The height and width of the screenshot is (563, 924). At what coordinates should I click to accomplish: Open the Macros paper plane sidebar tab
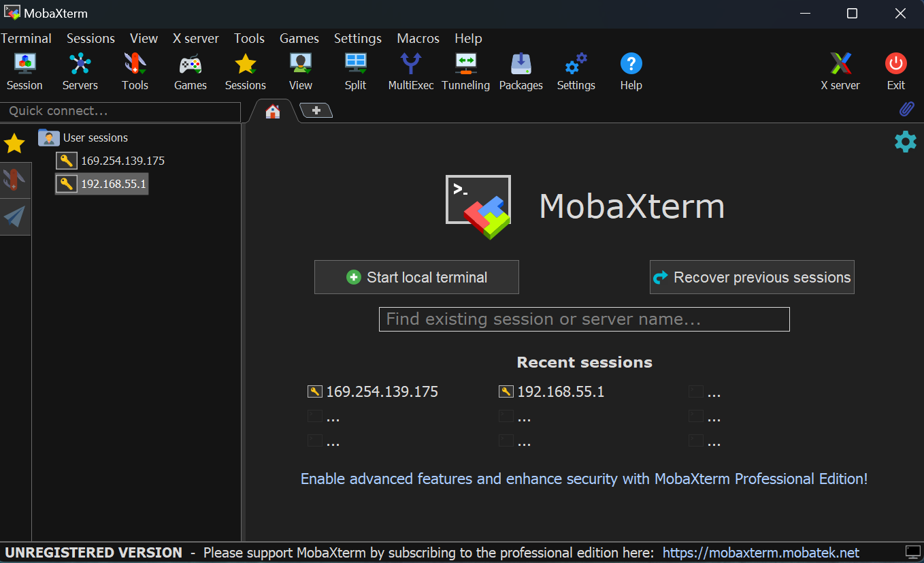click(x=14, y=216)
